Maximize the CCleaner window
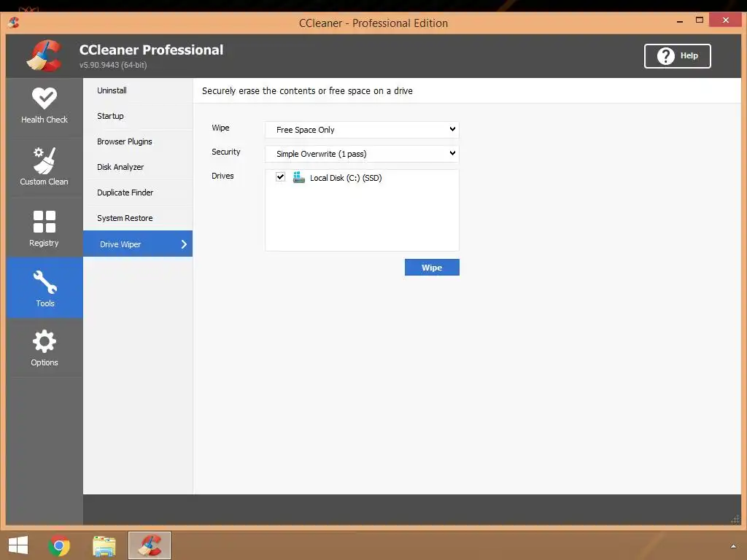The image size is (747, 560). (700, 20)
